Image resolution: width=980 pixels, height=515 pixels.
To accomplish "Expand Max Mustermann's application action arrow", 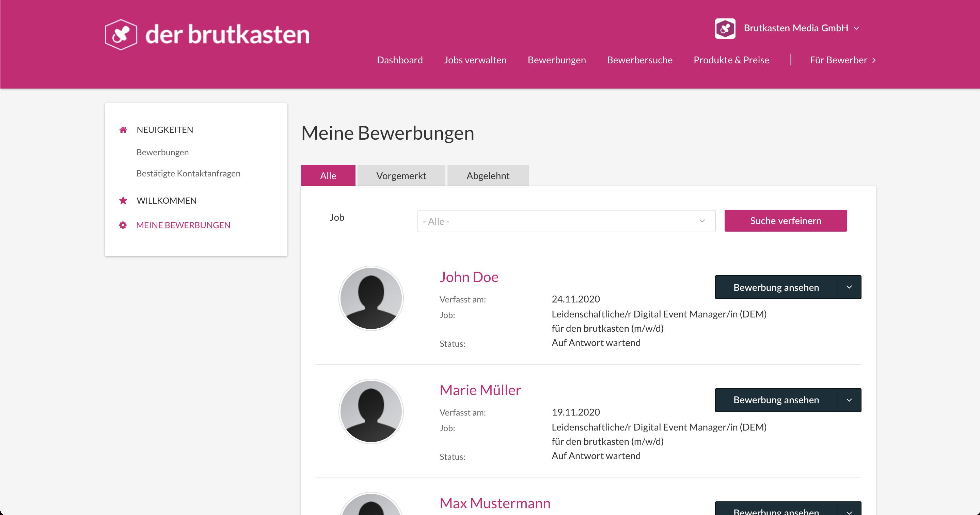I will pos(849,509).
